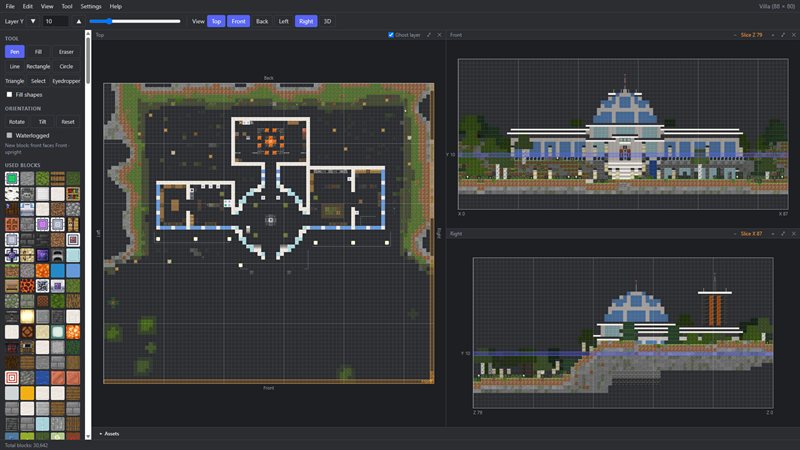Go to previous slice in Right panel
The height and width of the screenshot is (450, 800).
click(x=735, y=234)
